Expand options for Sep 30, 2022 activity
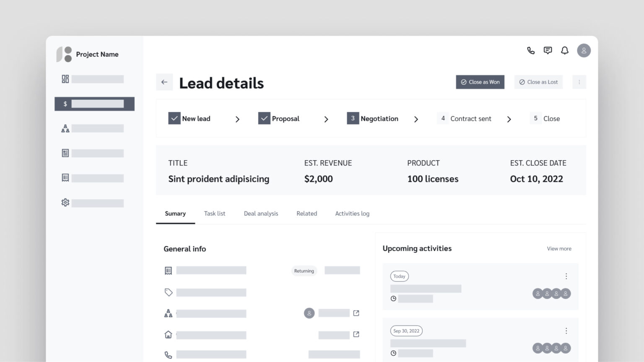644x362 pixels. (x=566, y=331)
